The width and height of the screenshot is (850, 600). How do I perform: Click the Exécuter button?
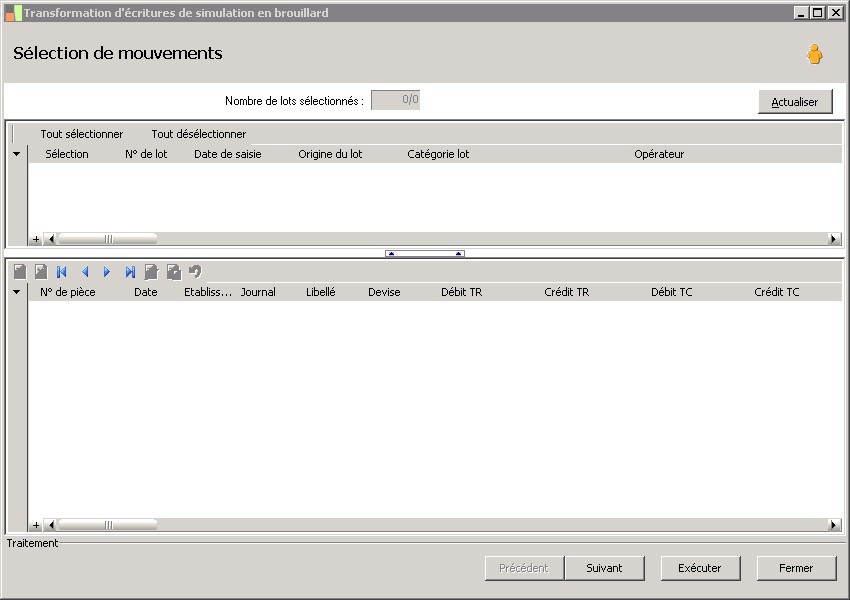tap(700, 568)
